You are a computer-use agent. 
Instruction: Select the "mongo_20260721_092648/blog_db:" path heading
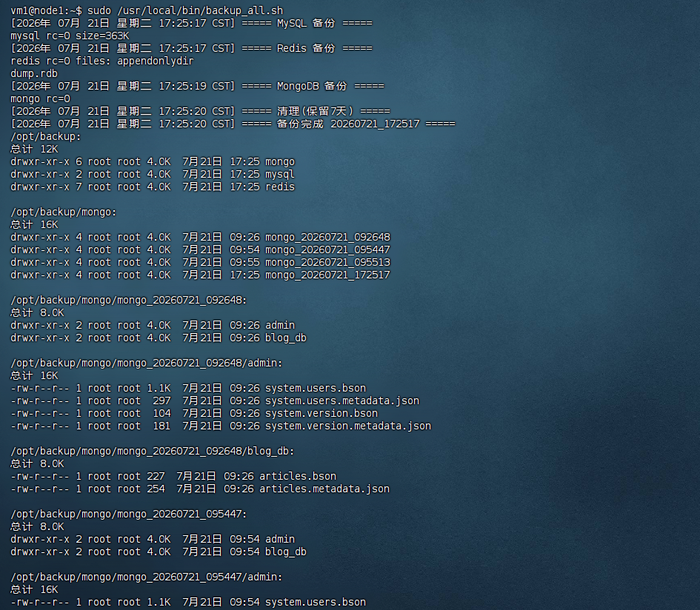tap(153, 451)
